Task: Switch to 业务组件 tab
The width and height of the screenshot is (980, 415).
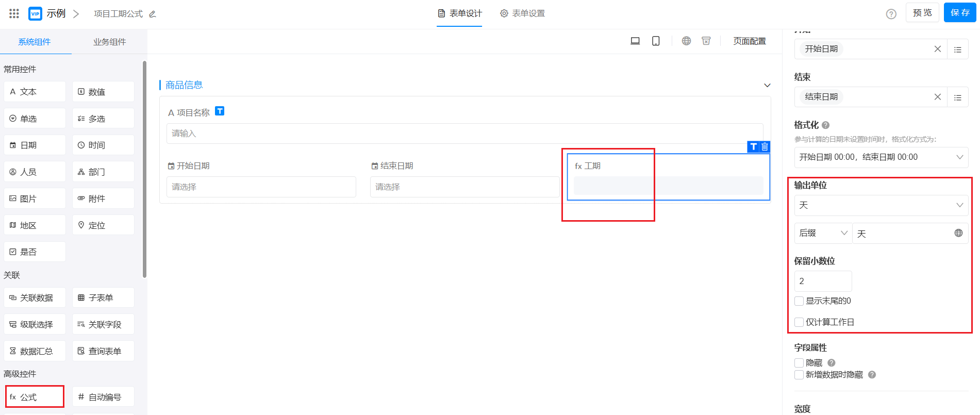Action: 109,42
